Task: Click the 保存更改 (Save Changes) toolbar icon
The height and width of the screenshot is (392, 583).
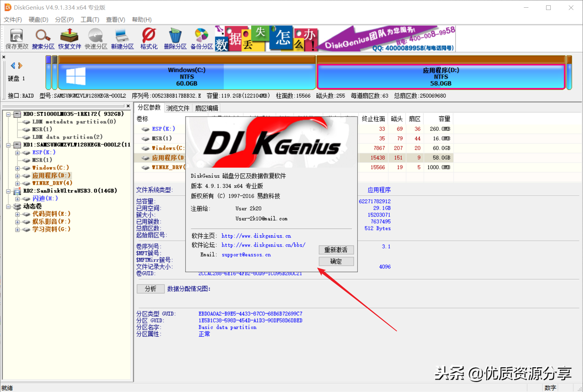Action: 16,38
